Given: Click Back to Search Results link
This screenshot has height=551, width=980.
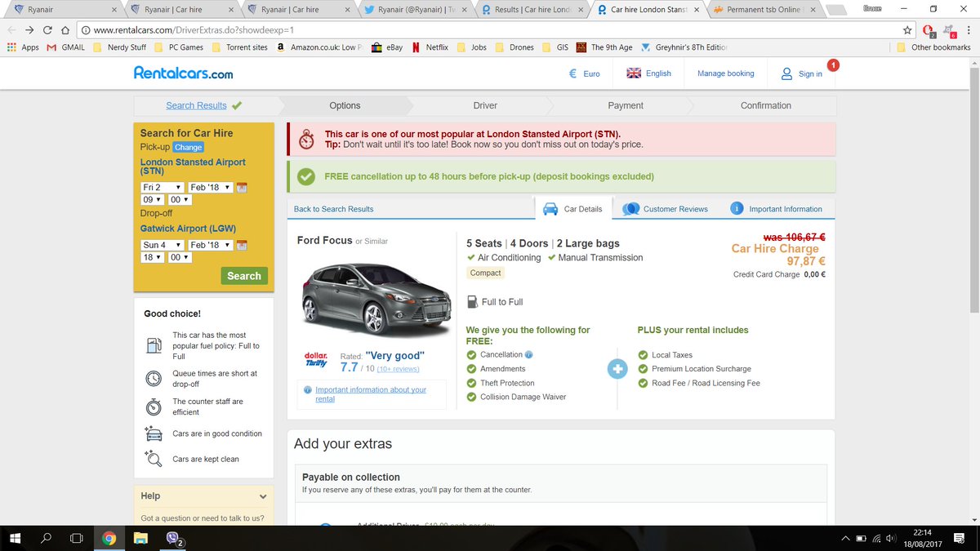Looking at the screenshot, I should (333, 209).
